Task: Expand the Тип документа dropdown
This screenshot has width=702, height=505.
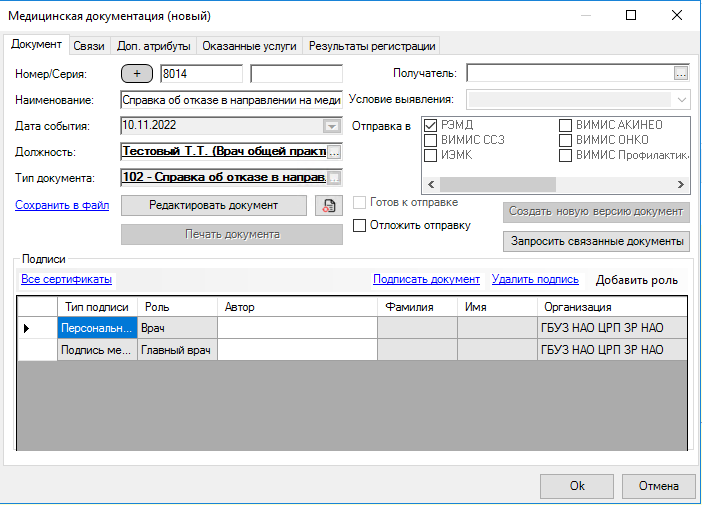Action: [x=335, y=178]
